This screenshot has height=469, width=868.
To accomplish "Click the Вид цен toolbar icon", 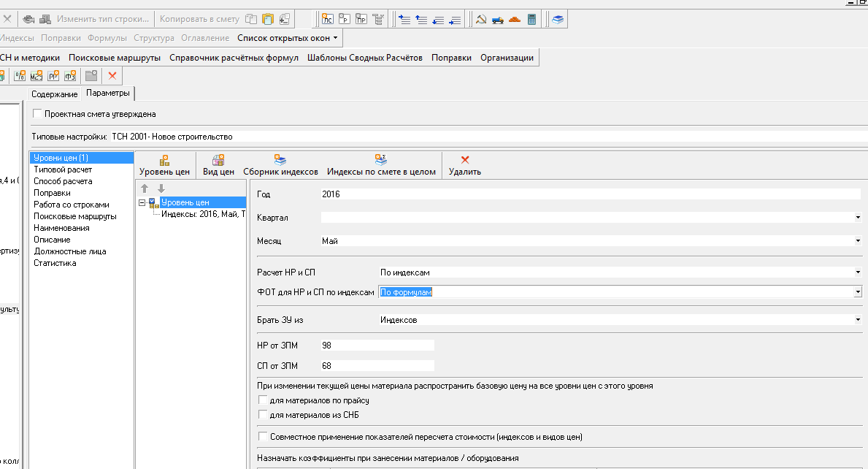I will point(218,165).
